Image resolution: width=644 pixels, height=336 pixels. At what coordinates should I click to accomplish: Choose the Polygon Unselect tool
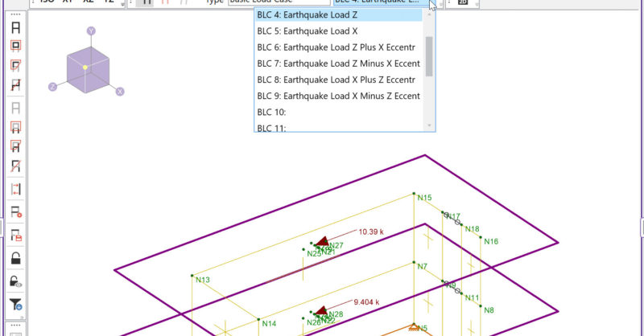(x=15, y=146)
